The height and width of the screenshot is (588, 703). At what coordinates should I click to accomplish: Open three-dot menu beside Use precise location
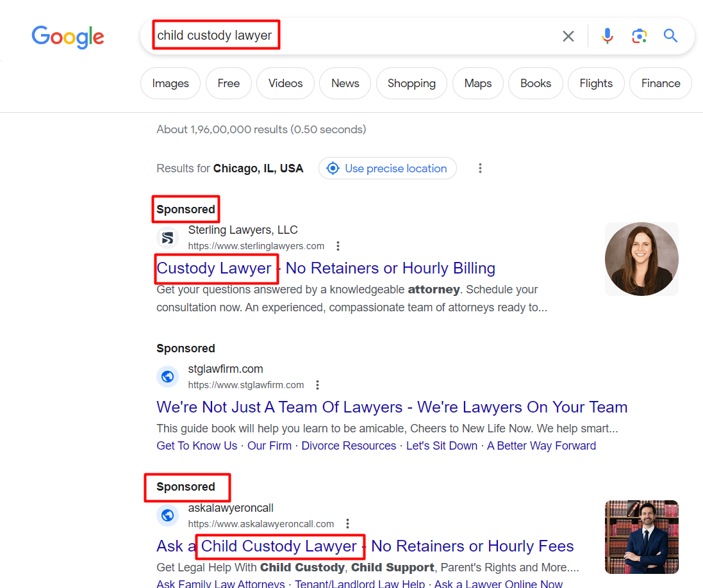pyautogui.click(x=480, y=168)
